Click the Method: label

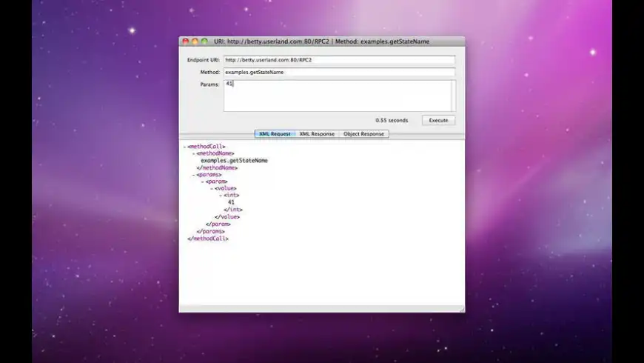pyautogui.click(x=210, y=73)
